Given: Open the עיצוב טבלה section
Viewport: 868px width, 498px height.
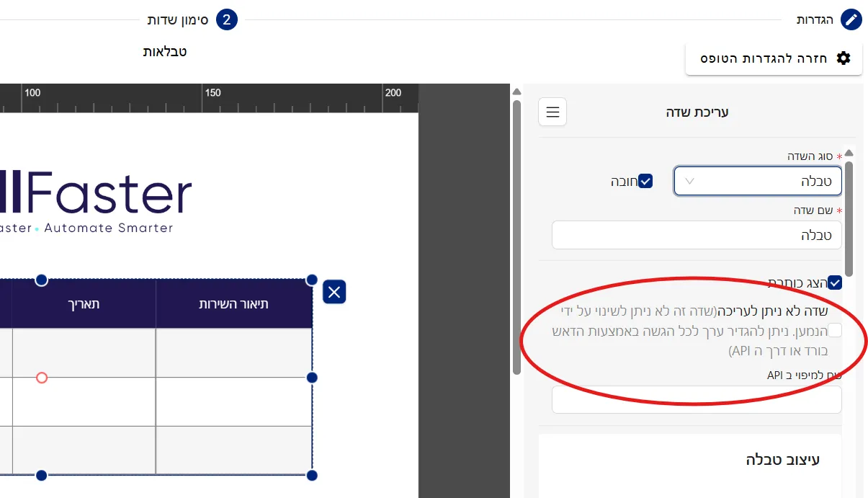Looking at the screenshot, I should (784, 459).
